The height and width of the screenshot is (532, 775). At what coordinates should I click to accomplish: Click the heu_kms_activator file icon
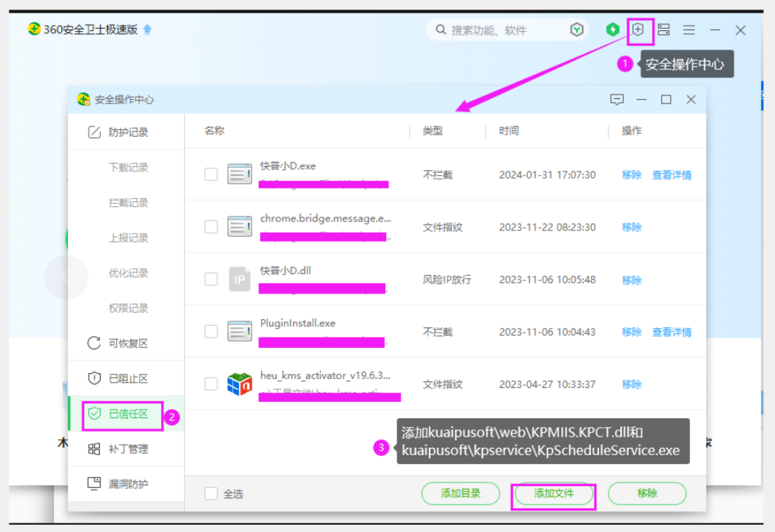pos(239,384)
